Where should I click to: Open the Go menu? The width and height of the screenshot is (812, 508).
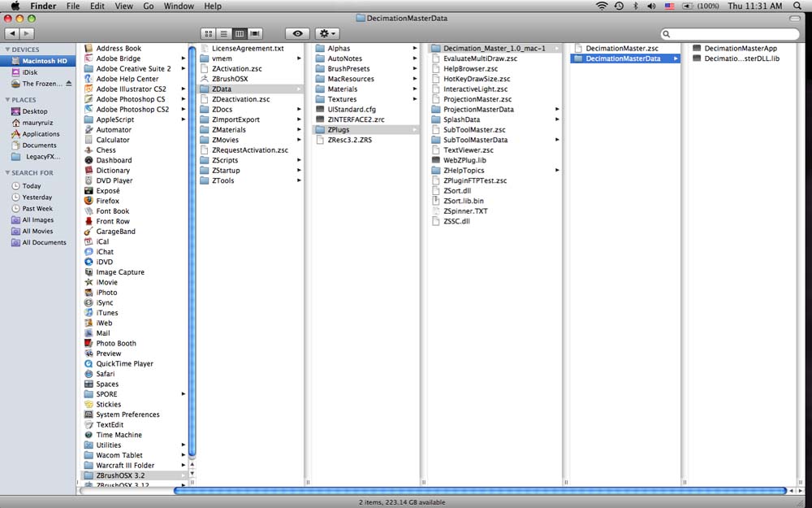tap(149, 6)
